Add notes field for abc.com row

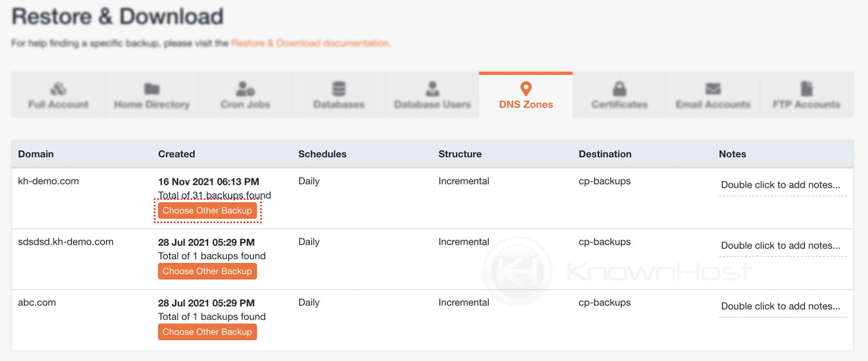[783, 307]
